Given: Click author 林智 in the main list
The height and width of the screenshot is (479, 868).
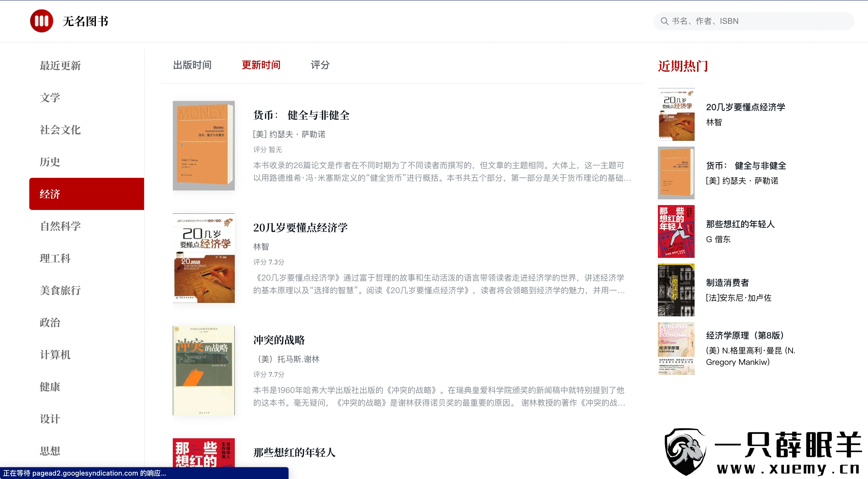Looking at the screenshot, I should (261, 247).
